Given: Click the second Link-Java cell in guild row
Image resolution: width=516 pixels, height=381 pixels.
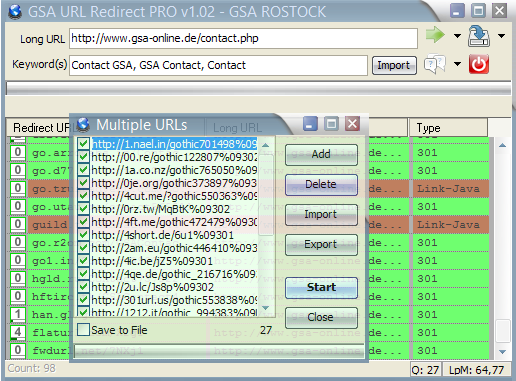Looking at the screenshot, I should point(451,225).
